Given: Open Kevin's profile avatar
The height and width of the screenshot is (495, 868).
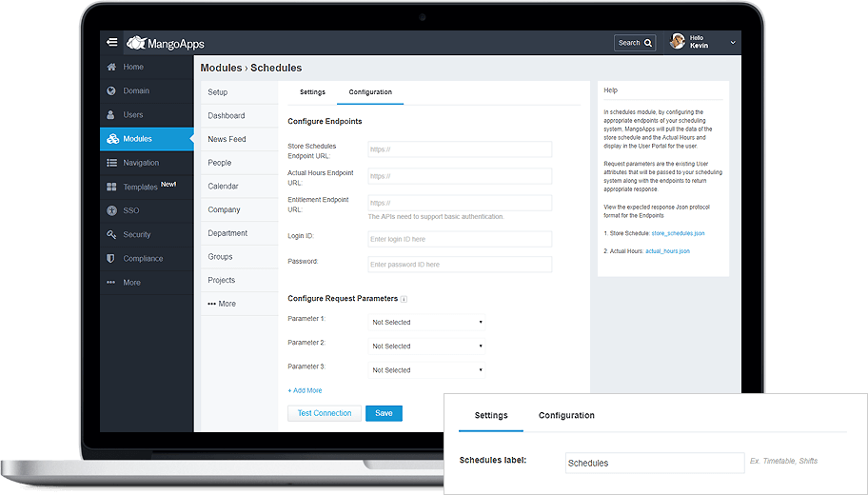Looking at the screenshot, I should click(678, 41).
